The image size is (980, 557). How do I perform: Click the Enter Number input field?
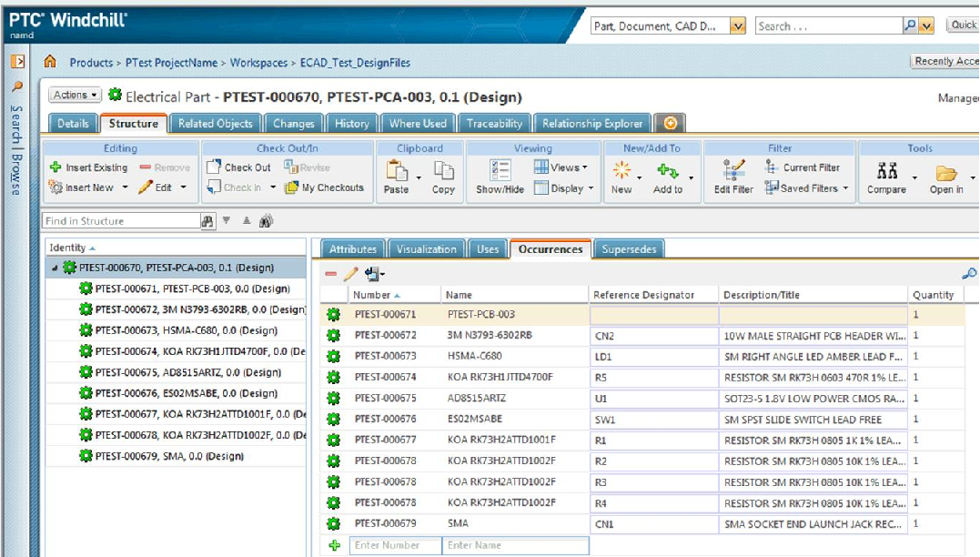coord(395,545)
